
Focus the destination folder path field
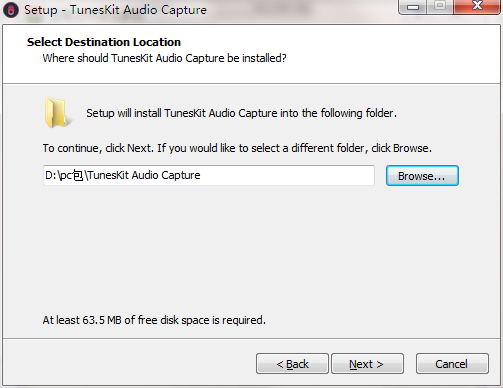click(x=209, y=175)
